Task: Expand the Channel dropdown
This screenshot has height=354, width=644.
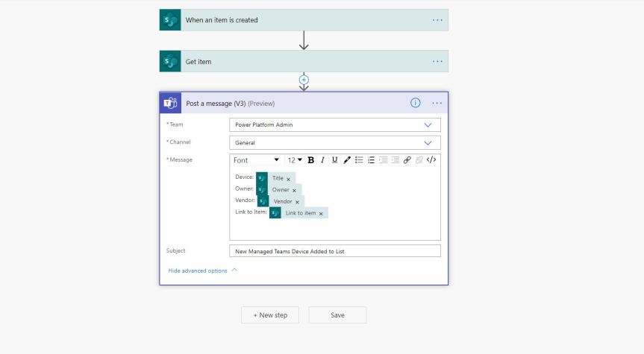Action: [x=428, y=142]
